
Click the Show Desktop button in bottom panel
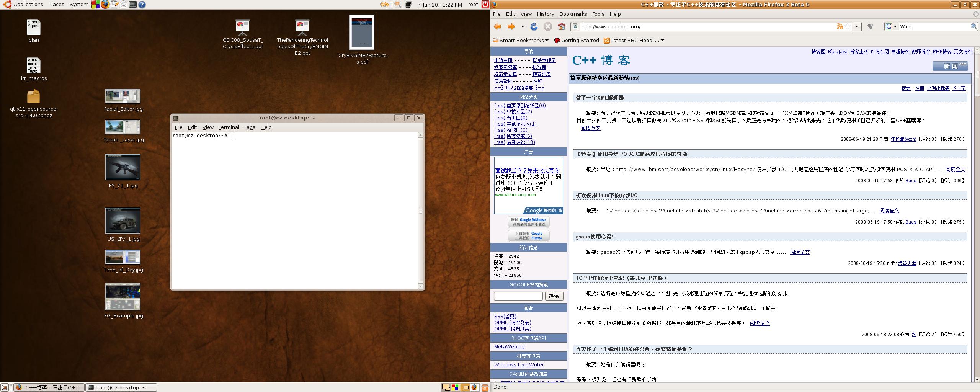point(5,387)
